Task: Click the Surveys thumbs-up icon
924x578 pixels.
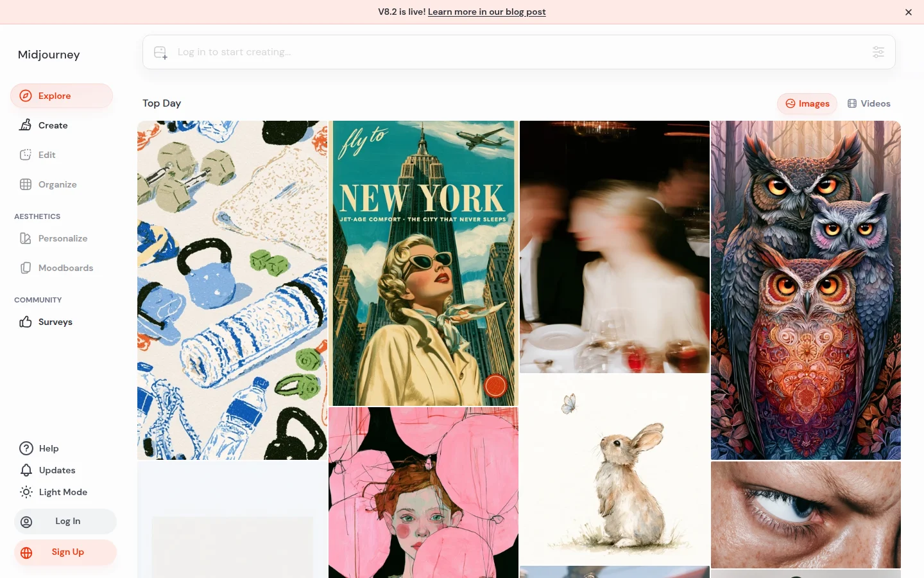Action: [26, 322]
